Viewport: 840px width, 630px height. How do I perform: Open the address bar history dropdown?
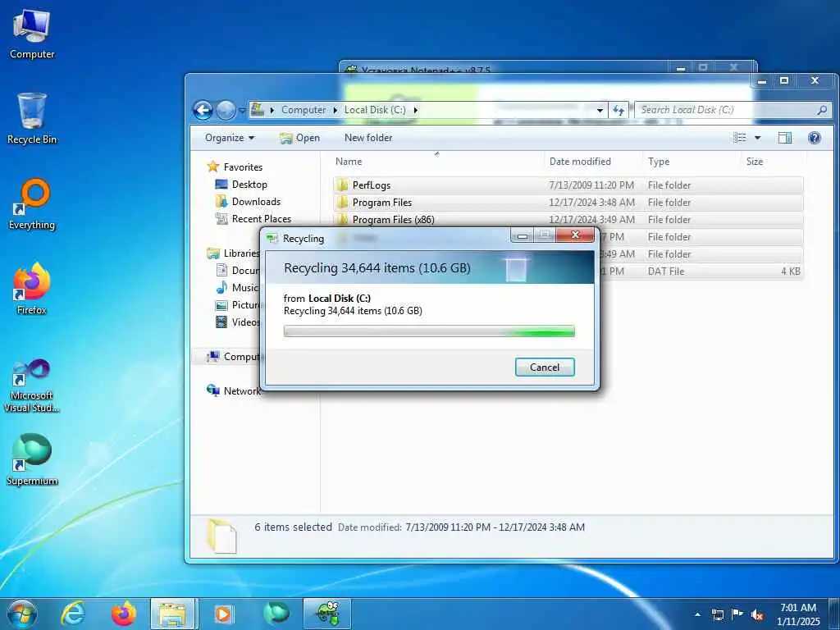tap(600, 111)
